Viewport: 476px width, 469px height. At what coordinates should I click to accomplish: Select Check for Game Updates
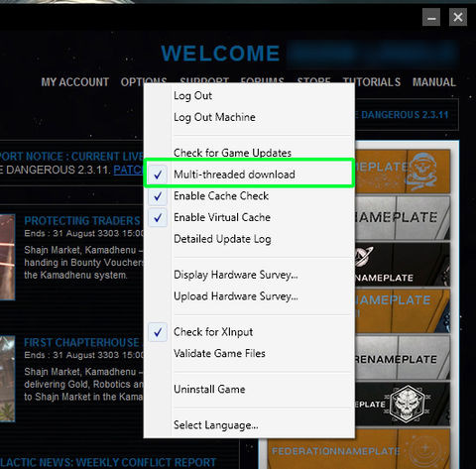coord(249,153)
